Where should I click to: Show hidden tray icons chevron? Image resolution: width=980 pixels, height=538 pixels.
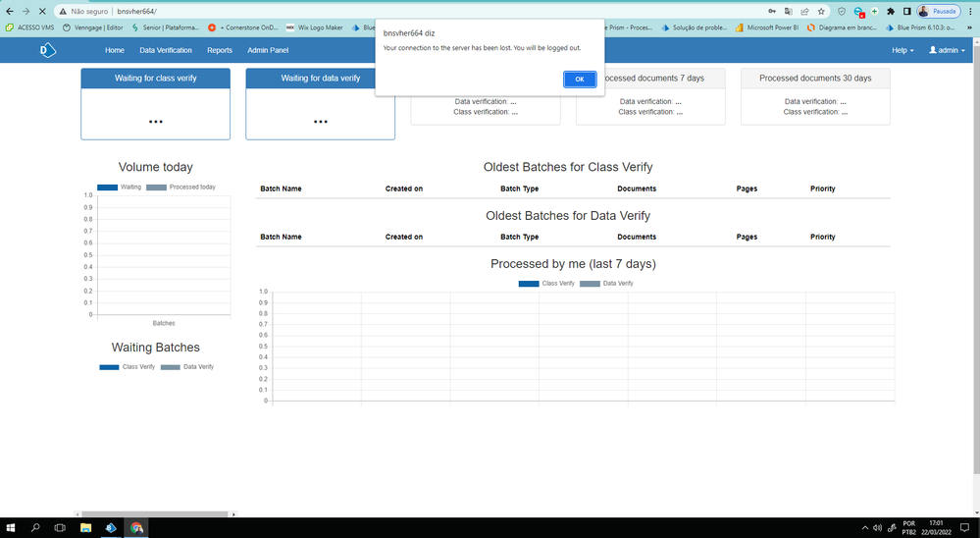[x=865, y=528]
